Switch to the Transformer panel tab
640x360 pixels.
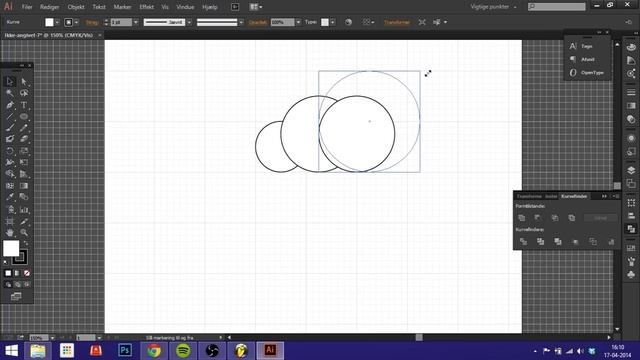point(529,196)
